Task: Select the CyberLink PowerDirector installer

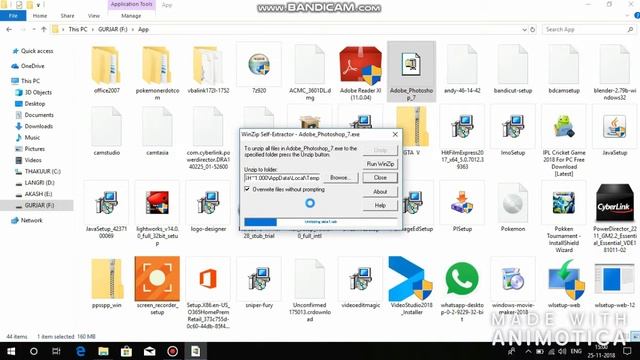Action: [614, 218]
